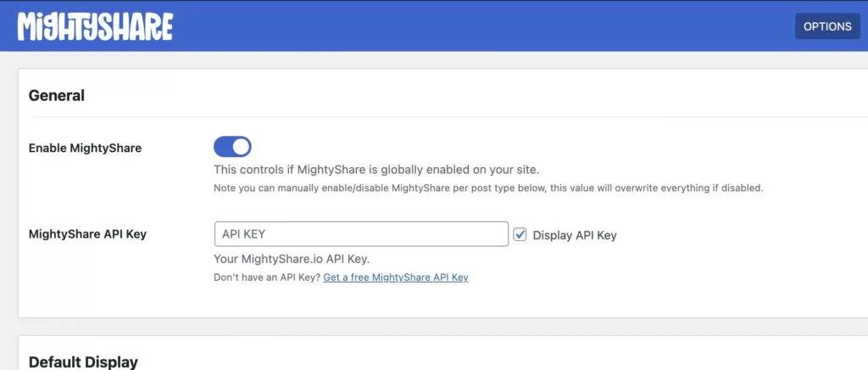Screen dimensions: 868x370
Task: Click empty area of the blue header bar
Action: (475, 26)
